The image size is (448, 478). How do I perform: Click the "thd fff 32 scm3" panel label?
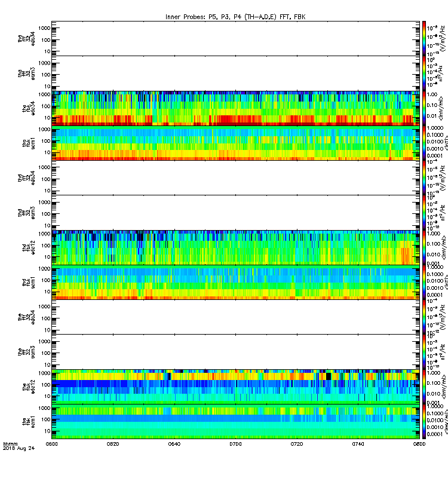[26, 213]
